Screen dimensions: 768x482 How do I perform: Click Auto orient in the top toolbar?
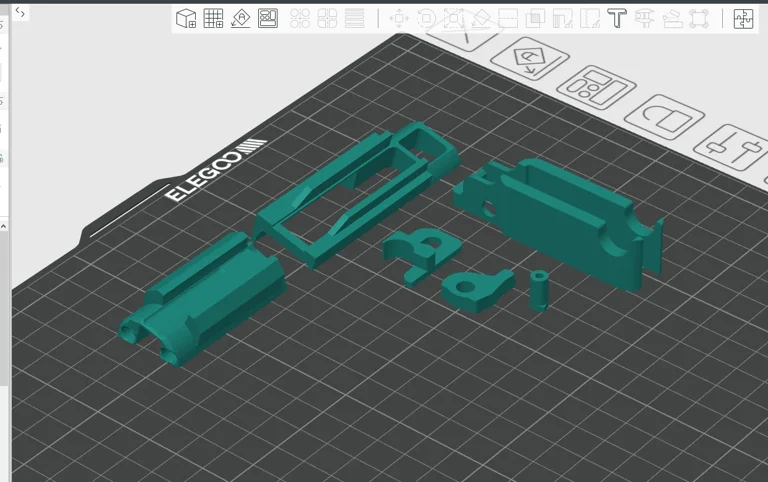click(x=240, y=18)
